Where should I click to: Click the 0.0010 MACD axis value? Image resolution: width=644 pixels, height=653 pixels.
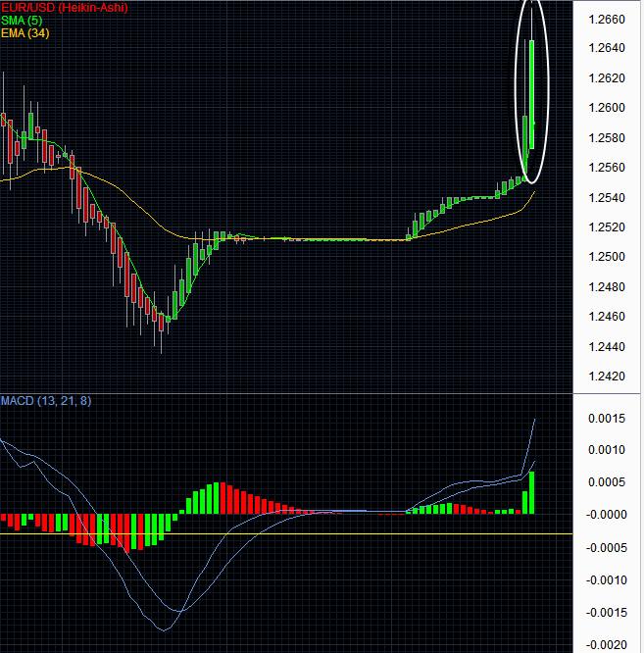(x=607, y=450)
